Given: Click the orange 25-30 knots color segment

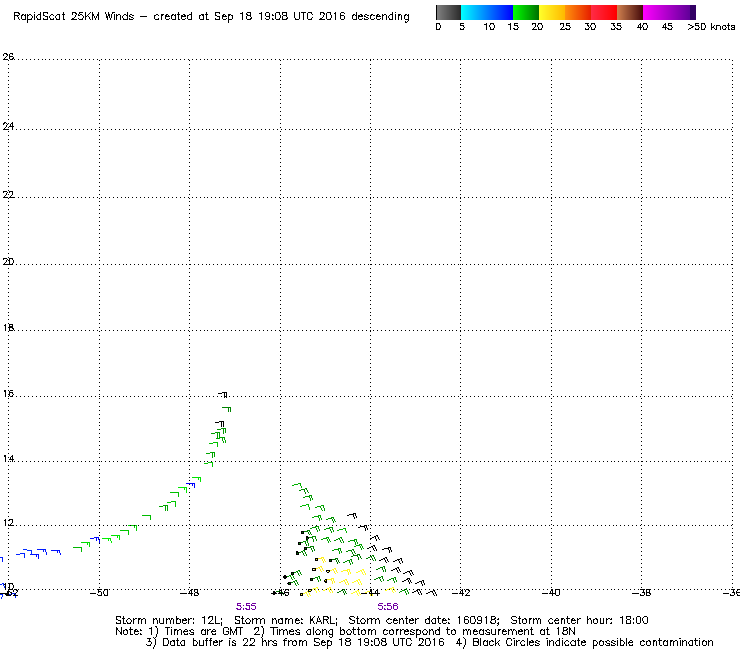Looking at the screenshot, I should [578, 12].
